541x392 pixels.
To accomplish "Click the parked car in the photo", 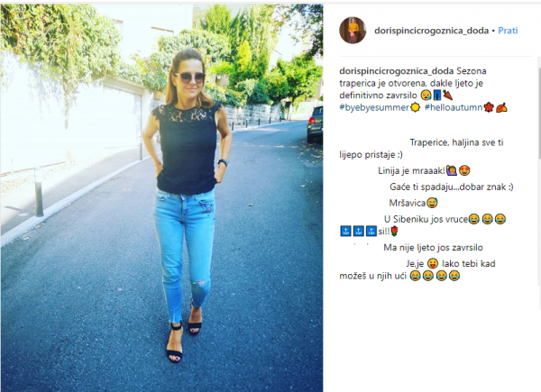I will coord(315,124).
